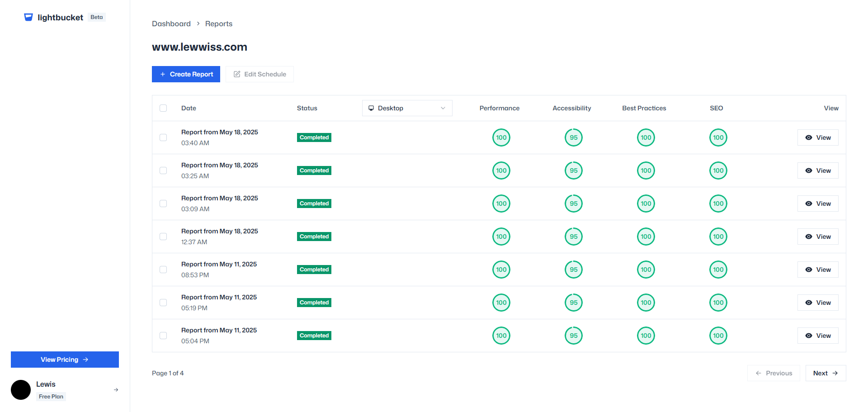View the 03:09 AM report
The height and width of the screenshot is (412, 868).
(x=818, y=204)
